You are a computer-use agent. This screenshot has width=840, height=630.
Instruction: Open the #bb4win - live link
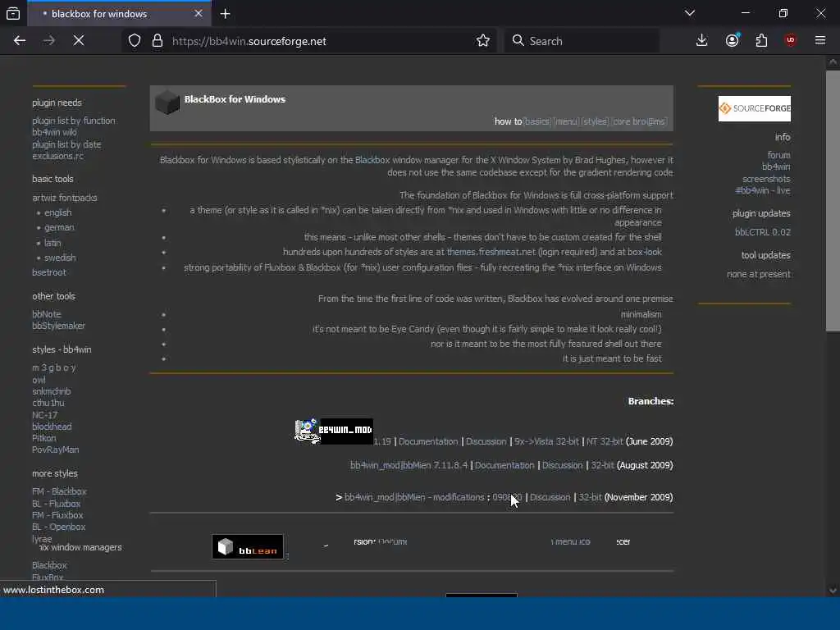tap(762, 190)
